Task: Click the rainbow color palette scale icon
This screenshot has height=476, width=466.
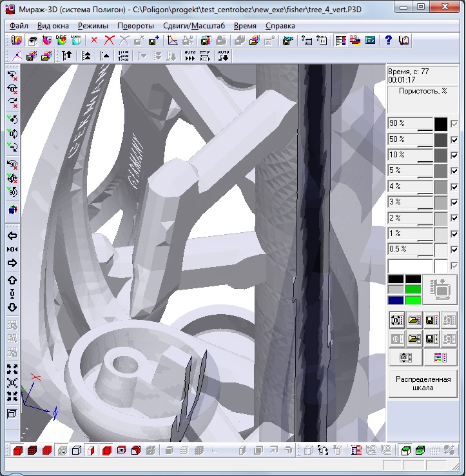Action: click(x=440, y=357)
